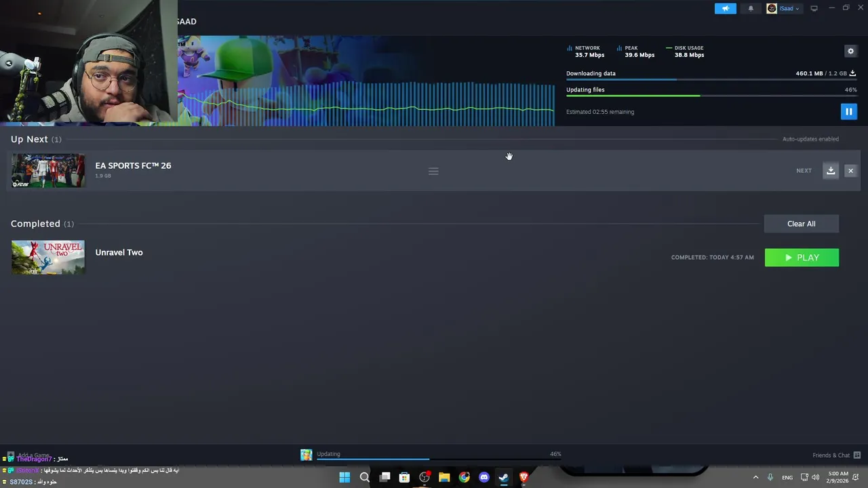Viewport: 868px width, 488px height.
Task: Open Google Chrome from taskbar
Action: point(464,477)
